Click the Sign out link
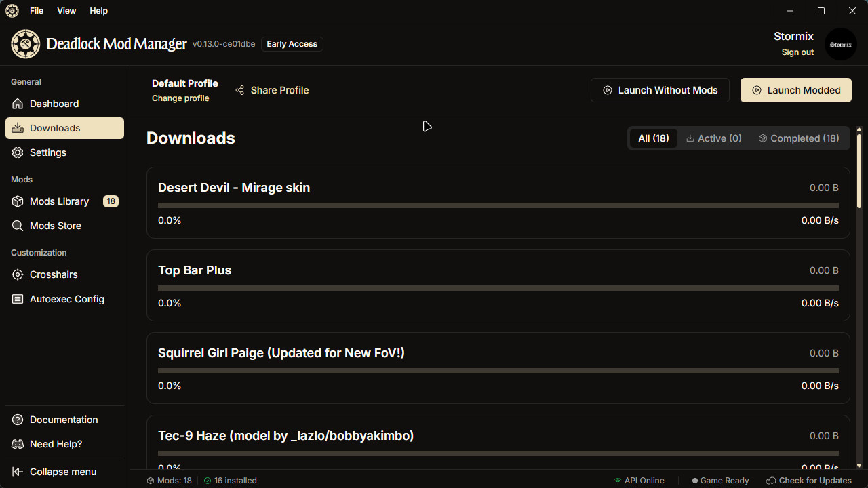Viewport: 868px width, 488px height. pos(797,52)
